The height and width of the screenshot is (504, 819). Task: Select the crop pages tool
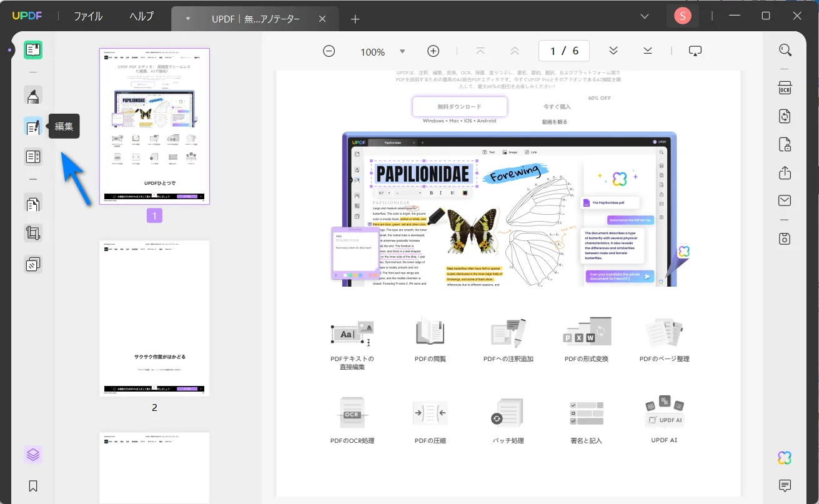pyautogui.click(x=33, y=234)
